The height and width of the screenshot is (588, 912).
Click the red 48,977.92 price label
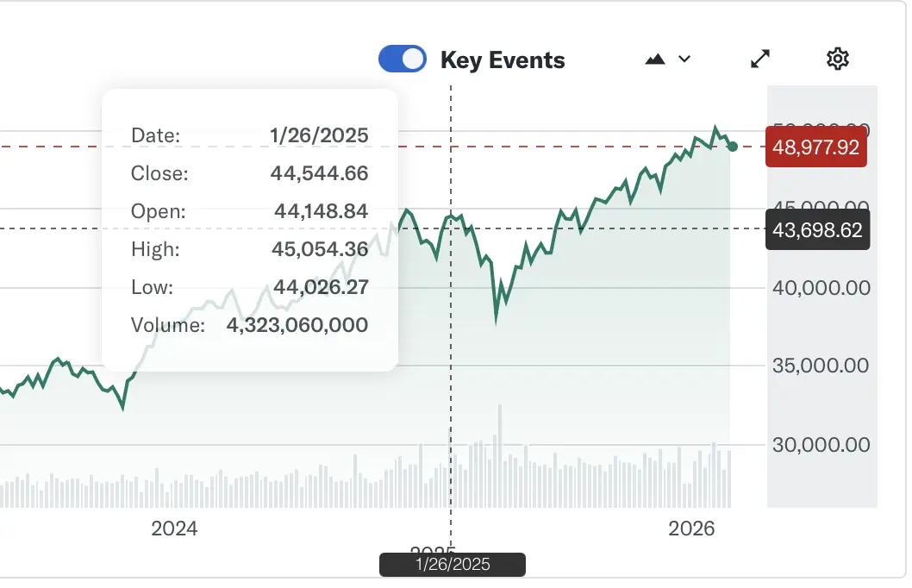pyautogui.click(x=815, y=147)
